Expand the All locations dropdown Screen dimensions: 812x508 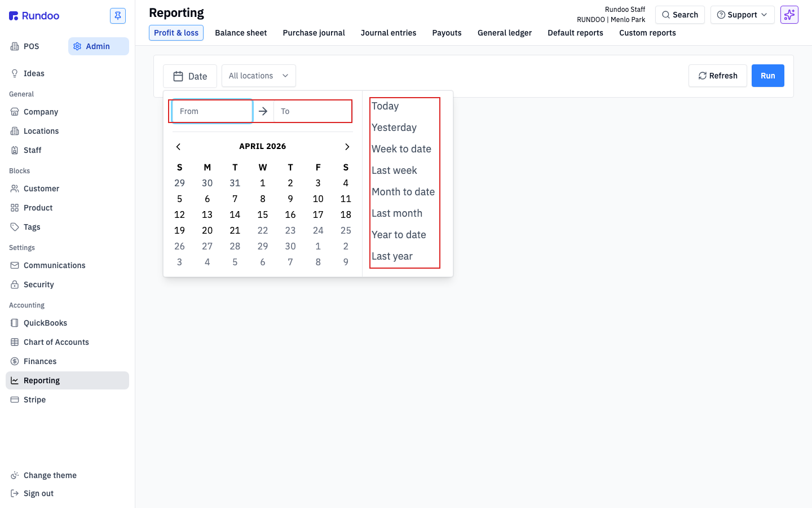(x=259, y=76)
